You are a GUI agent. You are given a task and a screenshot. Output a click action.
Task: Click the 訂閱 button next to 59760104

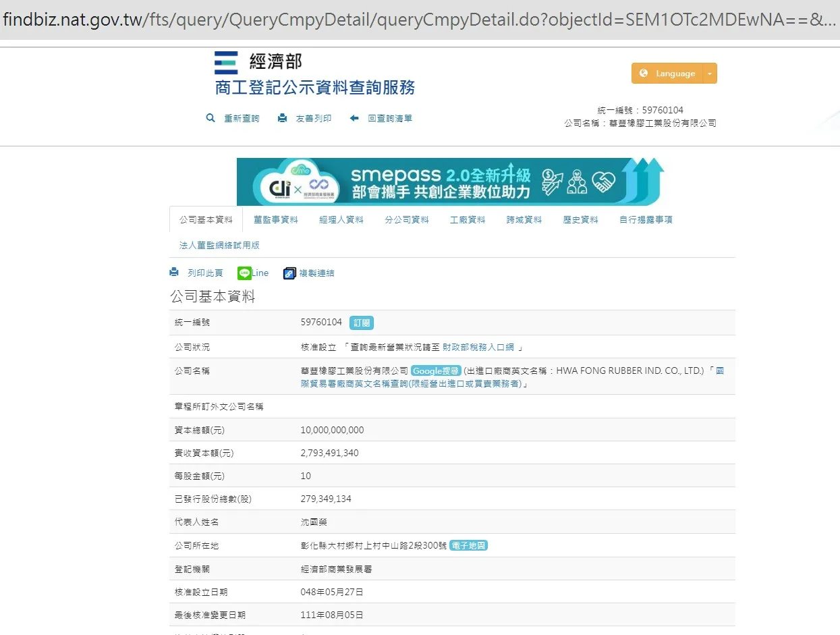coord(362,323)
